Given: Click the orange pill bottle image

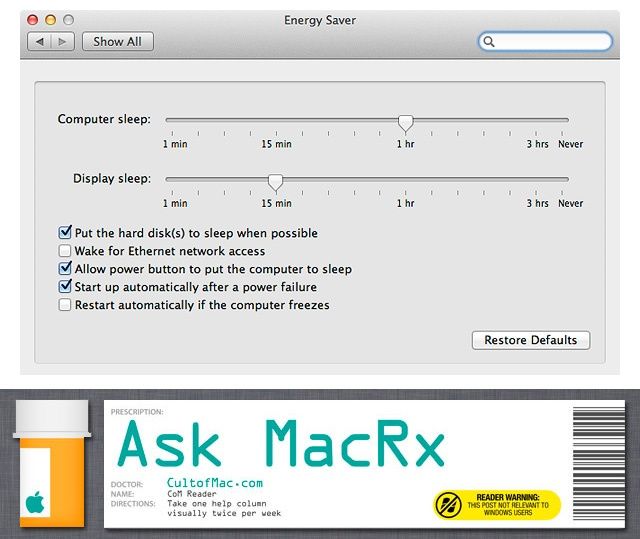Looking at the screenshot, I should click(x=52, y=464).
